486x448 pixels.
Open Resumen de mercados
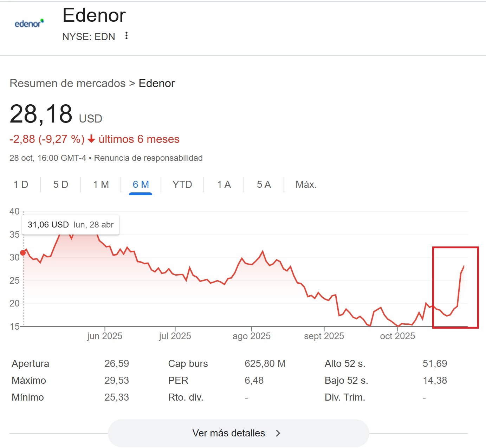point(67,83)
